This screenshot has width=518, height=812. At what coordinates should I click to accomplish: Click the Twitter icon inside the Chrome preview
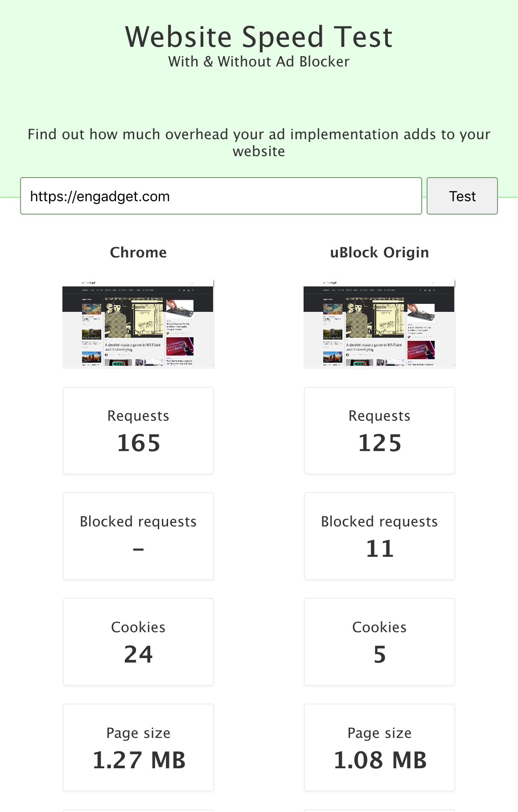click(x=184, y=290)
